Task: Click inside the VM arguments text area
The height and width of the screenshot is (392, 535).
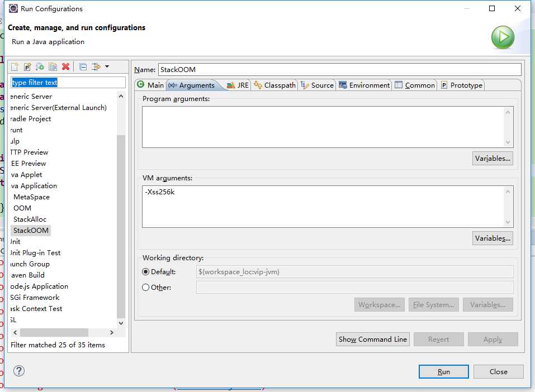Action: pyautogui.click(x=323, y=207)
